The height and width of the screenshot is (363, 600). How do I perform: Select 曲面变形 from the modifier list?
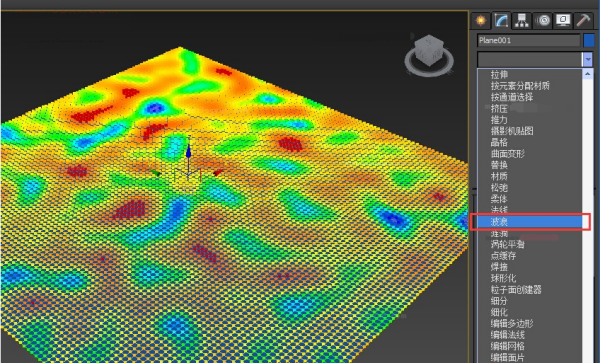pyautogui.click(x=507, y=154)
